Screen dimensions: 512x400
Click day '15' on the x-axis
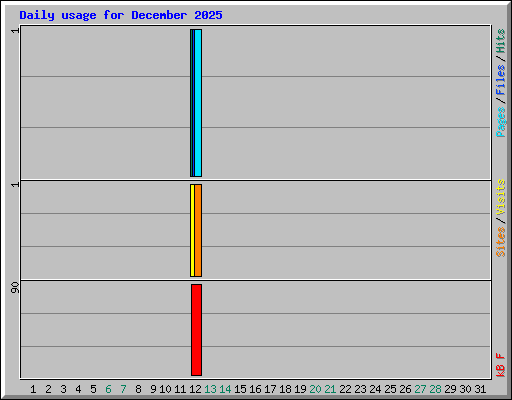[240, 389]
